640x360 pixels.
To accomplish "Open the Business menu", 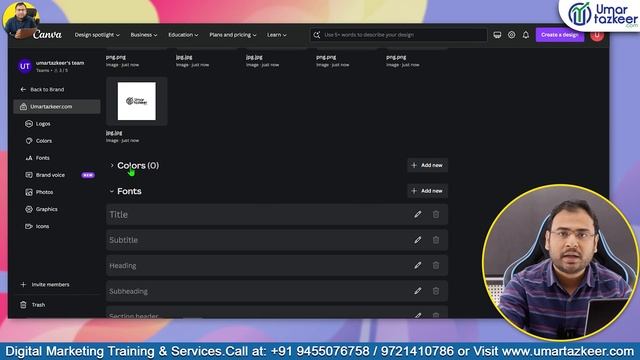I will [x=144, y=35].
